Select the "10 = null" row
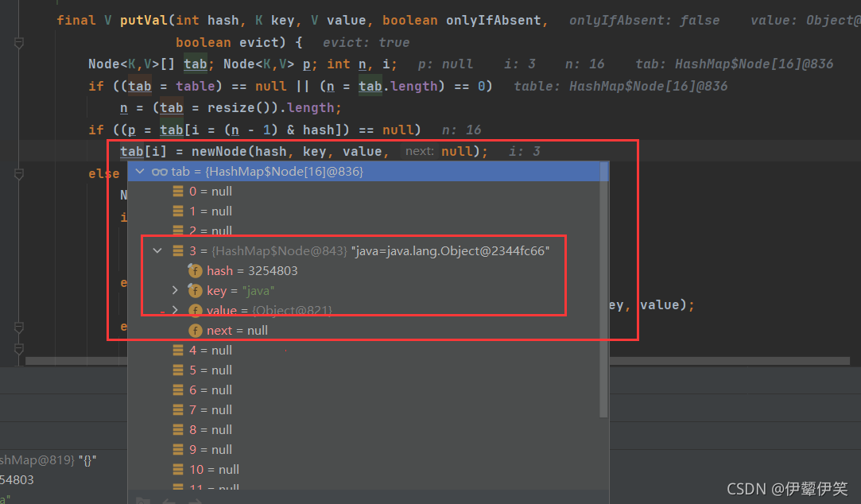The height and width of the screenshot is (504, 861). 364,469
